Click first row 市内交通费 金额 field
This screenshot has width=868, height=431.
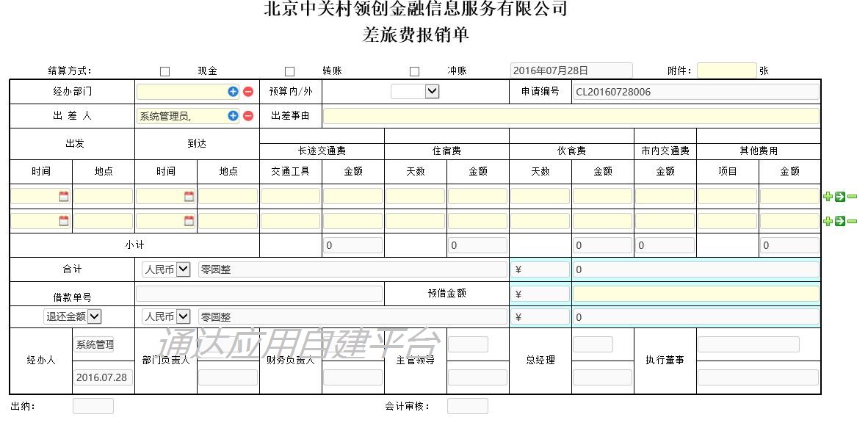click(665, 197)
